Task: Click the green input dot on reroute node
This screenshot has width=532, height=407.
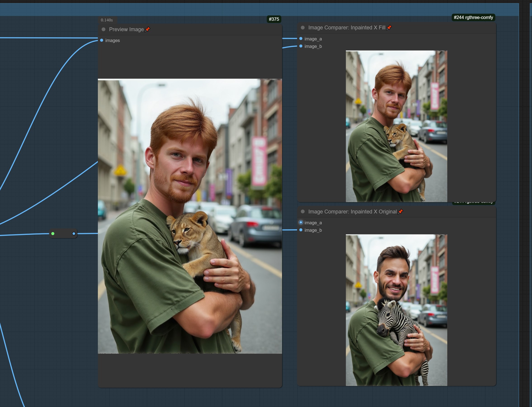Action: (53, 234)
